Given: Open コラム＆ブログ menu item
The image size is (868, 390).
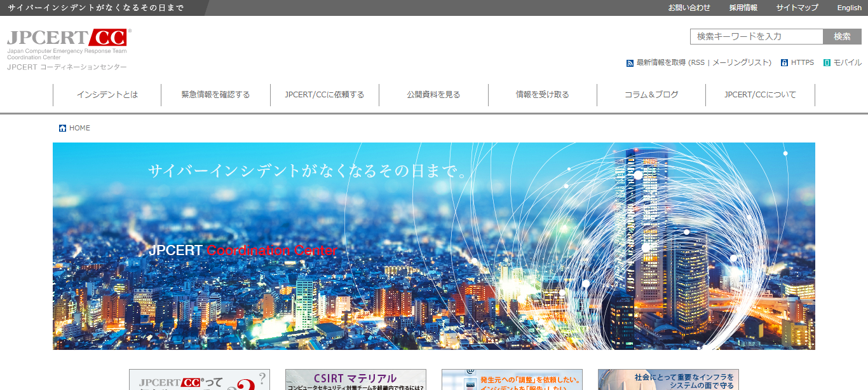Looking at the screenshot, I should (x=651, y=95).
